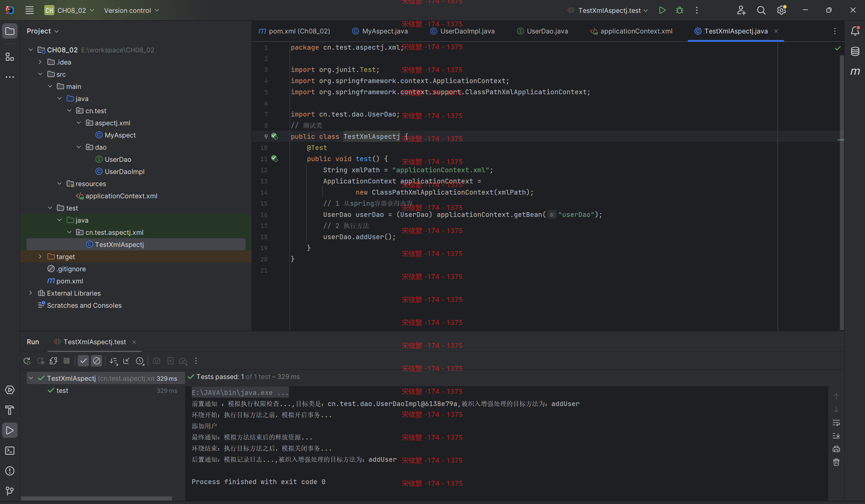The width and height of the screenshot is (865, 504).
Task: Rerun the test in Run toolbar
Action: (27, 361)
